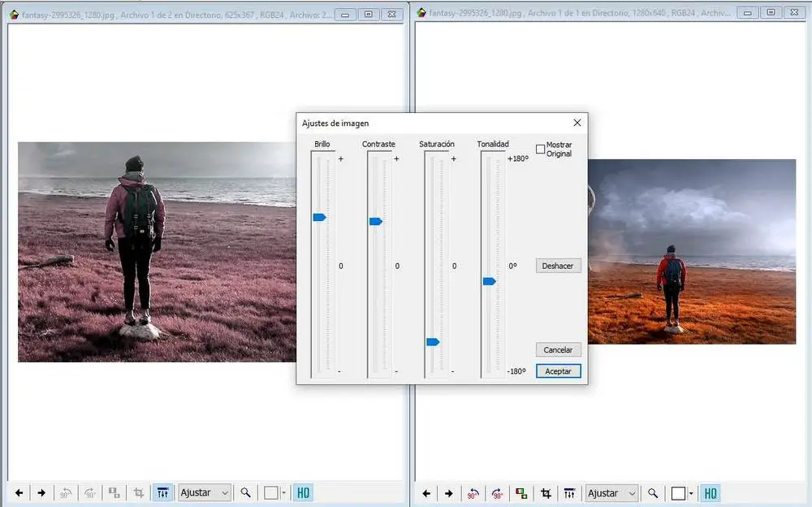Click the Saturación label
This screenshot has width=812, height=507.
437,144
